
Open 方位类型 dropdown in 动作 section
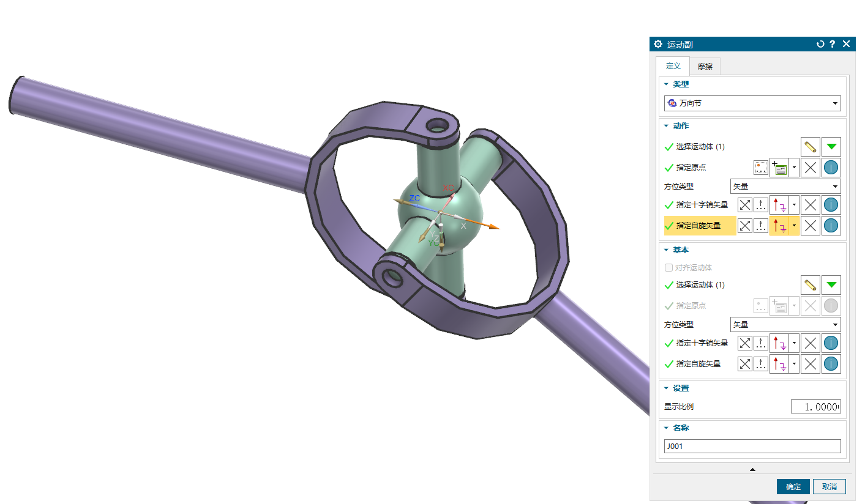[x=785, y=187]
